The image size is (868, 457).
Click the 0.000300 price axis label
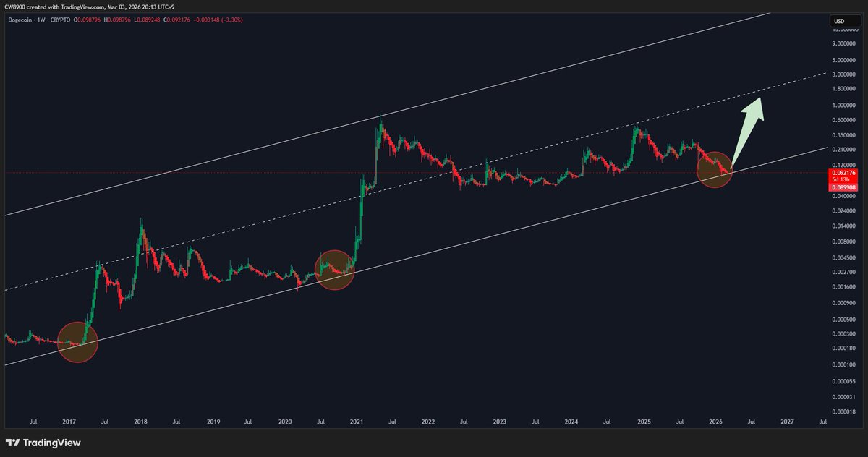pyautogui.click(x=843, y=333)
